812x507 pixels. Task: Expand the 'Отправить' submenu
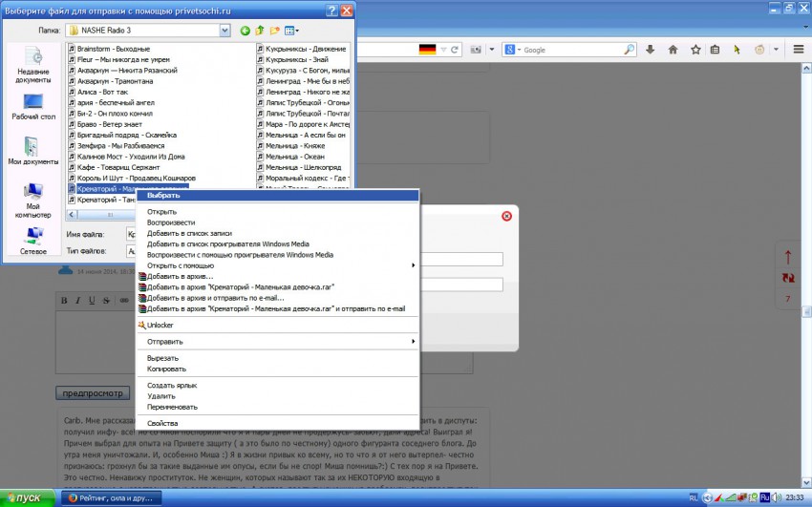tap(277, 341)
